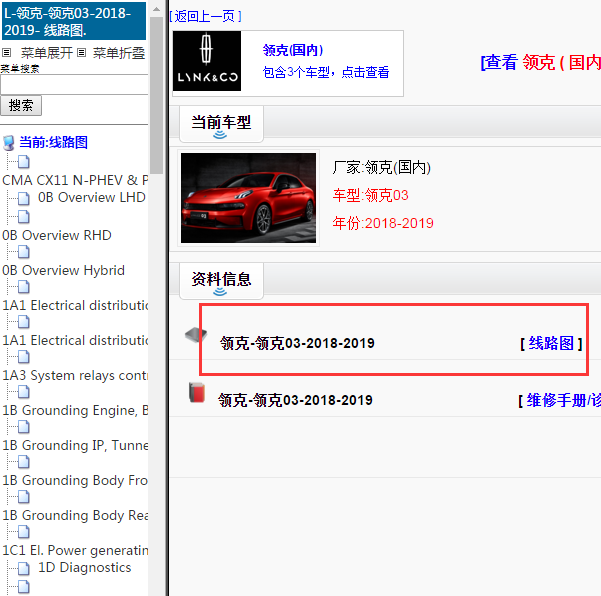Open 1C1 El. Power generating entry
Image resolution: width=601 pixels, height=596 pixels.
coord(75,550)
